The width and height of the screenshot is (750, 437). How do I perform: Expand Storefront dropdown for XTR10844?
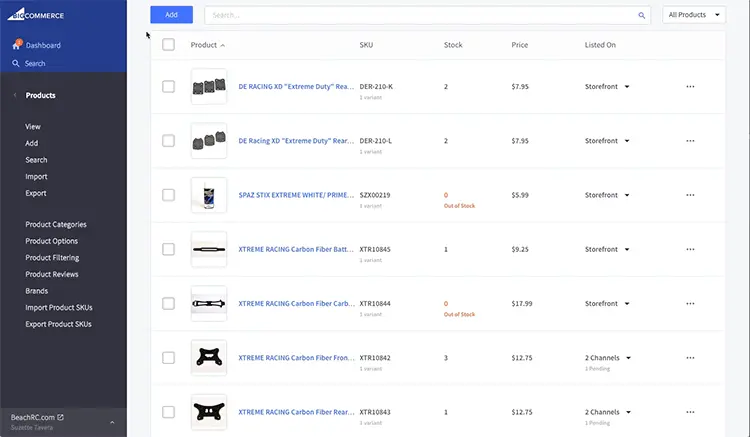[627, 304]
